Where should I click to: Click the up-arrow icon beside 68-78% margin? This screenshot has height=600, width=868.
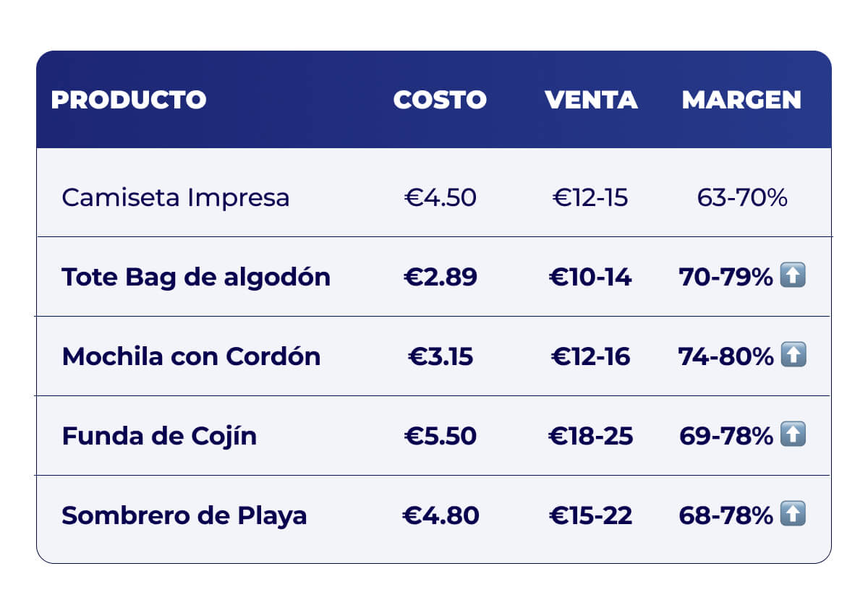[793, 515]
